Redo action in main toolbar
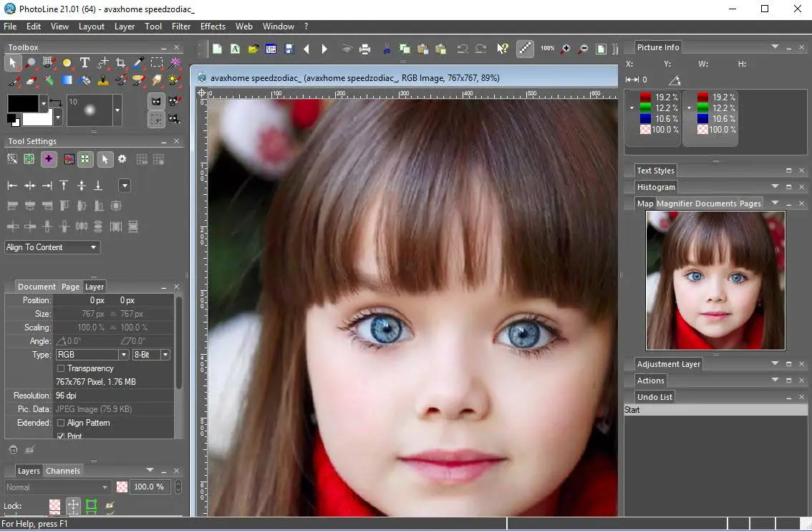812x531 pixels. tap(480, 49)
